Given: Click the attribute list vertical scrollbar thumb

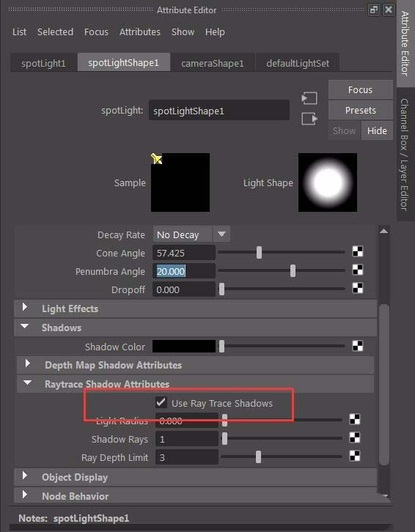Looking at the screenshot, I should (x=383, y=385).
